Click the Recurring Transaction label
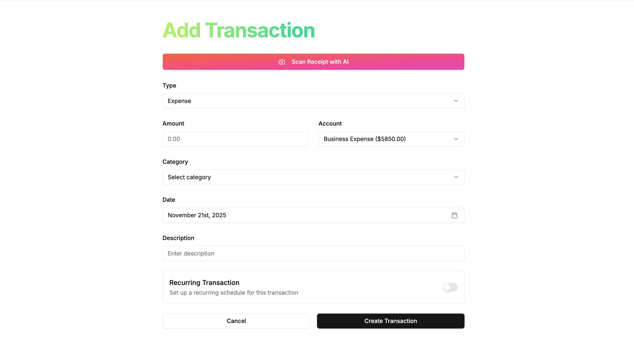The width and height of the screenshot is (634, 364). point(204,282)
